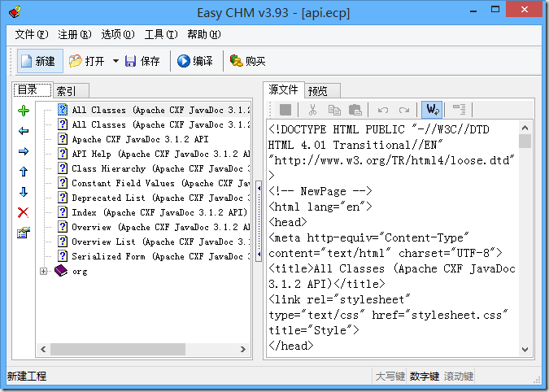Switch to the 源文件 source tab

(x=283, y=89)
